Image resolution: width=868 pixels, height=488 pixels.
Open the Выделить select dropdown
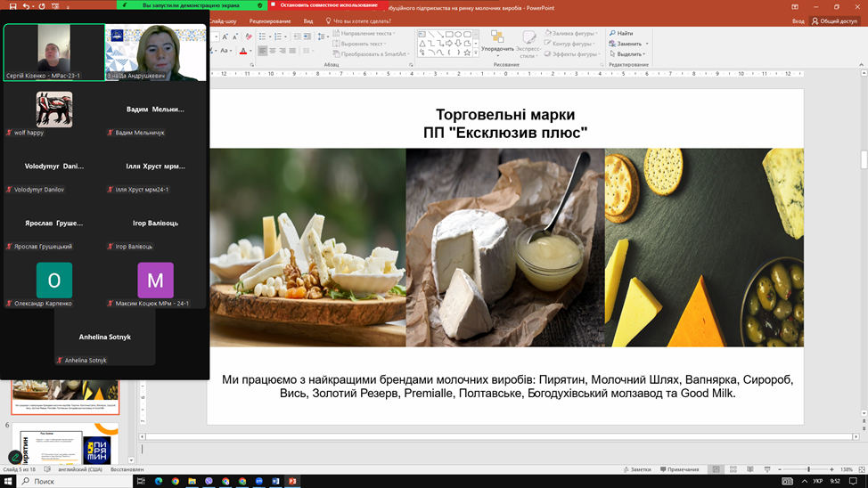pyautogui.click(x=627, y=54)
